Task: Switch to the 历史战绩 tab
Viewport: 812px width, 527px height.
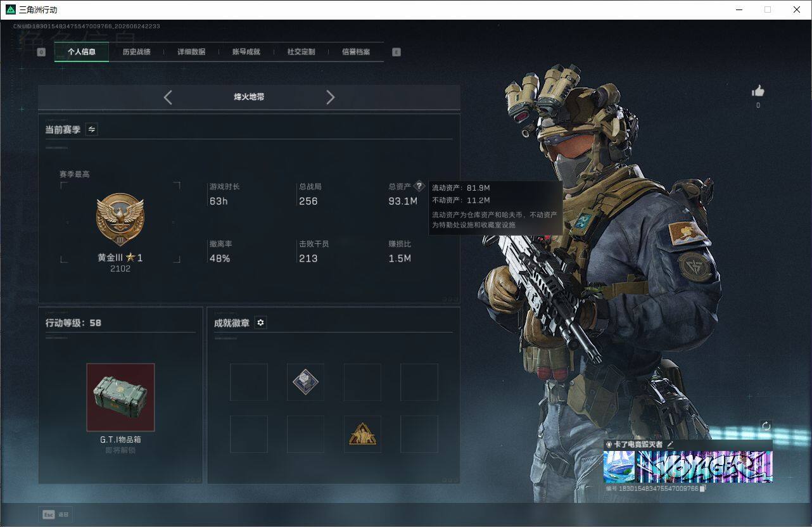Action: [136, 52]
